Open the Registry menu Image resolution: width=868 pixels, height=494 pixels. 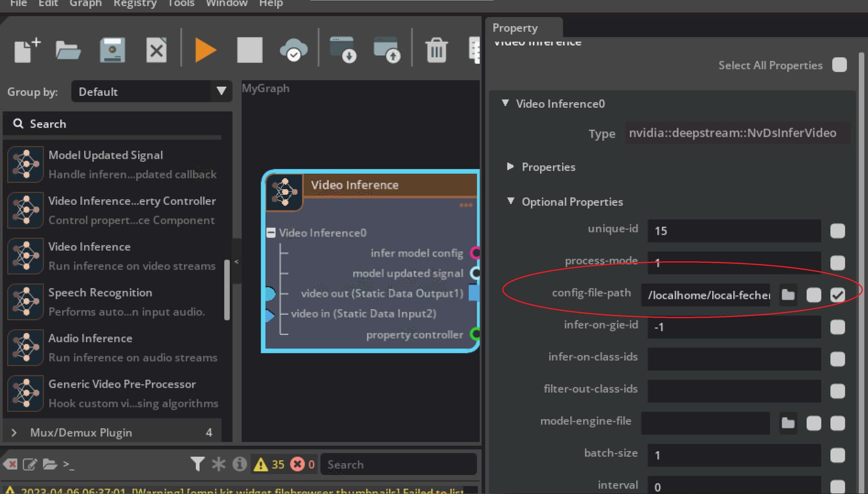[135, 4]
